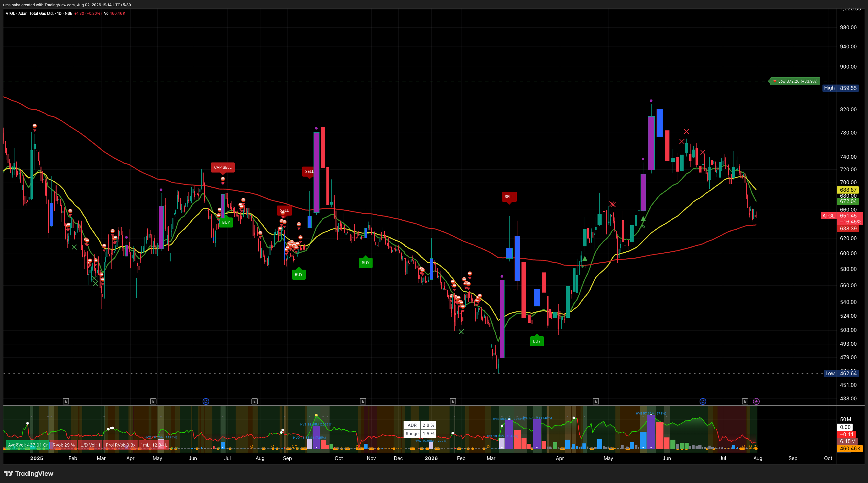Viewport: 868px width, 483px height.
Task: Click the 780.00 price axis label
Action: [848, 133]
